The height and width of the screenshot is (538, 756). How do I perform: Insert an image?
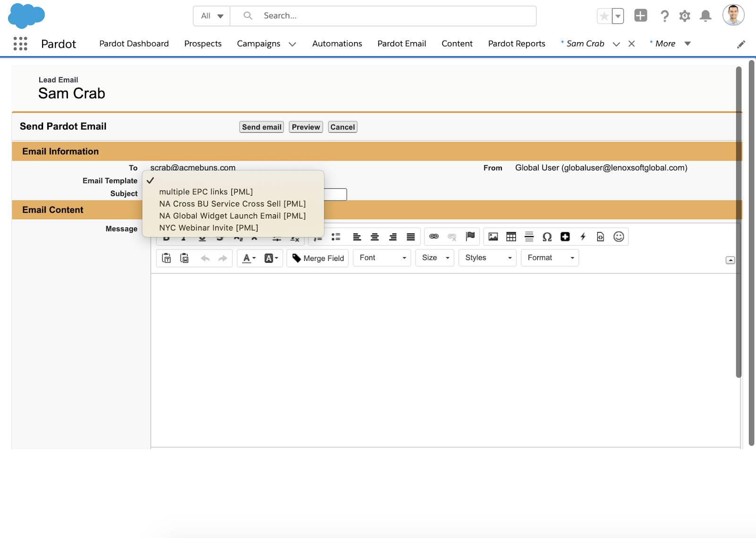[x=493, y=237]
